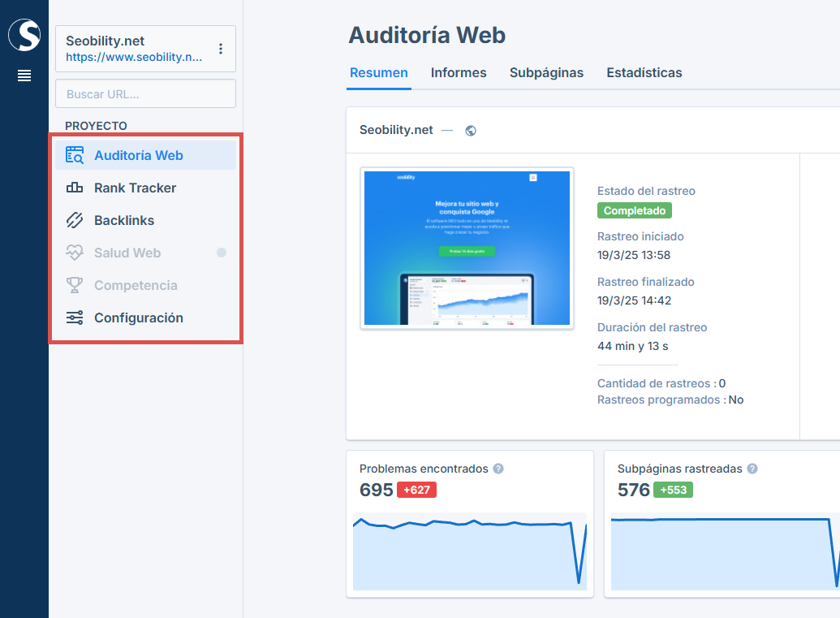Switch to the Informes tab

[x=459, y=73]
